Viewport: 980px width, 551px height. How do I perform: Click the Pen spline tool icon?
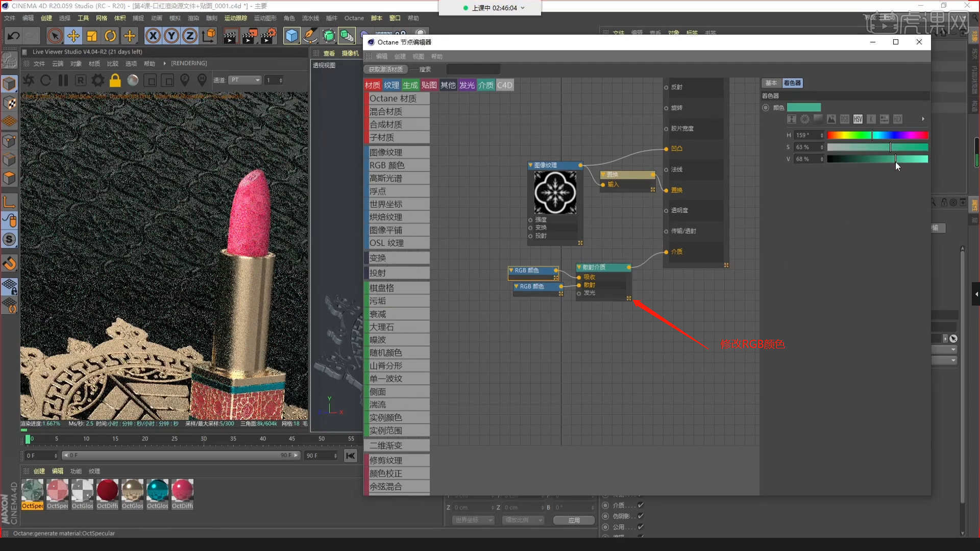tap(310, 36)
